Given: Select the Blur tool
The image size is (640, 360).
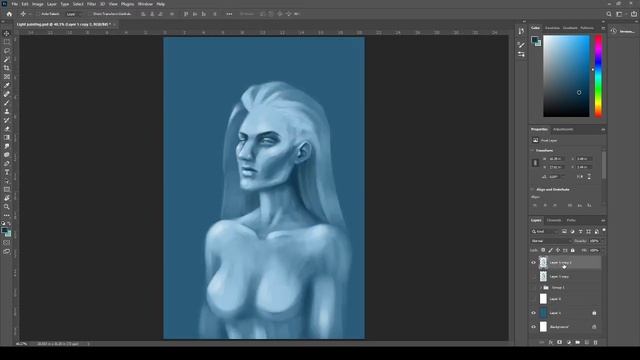Looking at the screenshot, I should [x=7, y=146].
